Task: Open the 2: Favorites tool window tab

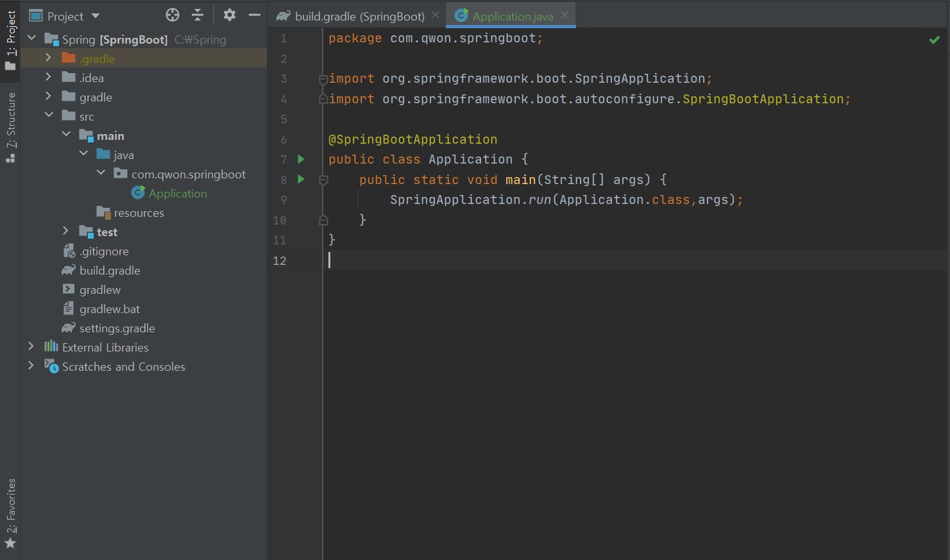Action: (x=10, y=514)
